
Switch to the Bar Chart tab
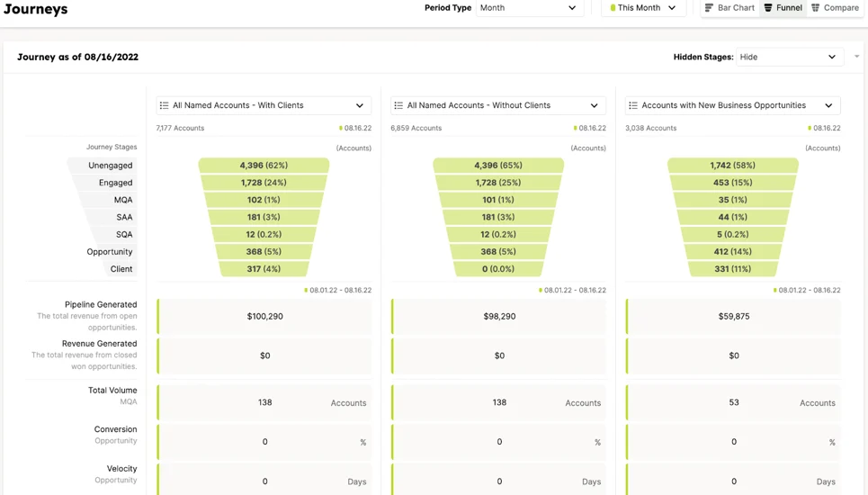click(x=729, y=8)
